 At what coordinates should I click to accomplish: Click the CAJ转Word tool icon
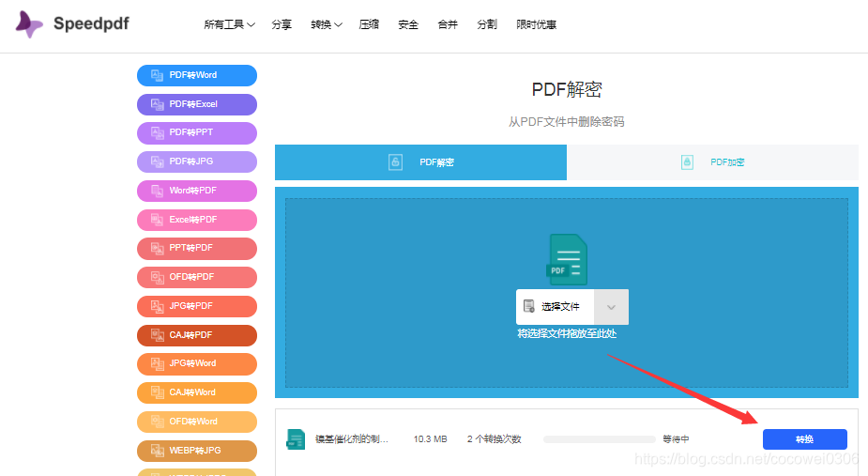coord(158,392)
